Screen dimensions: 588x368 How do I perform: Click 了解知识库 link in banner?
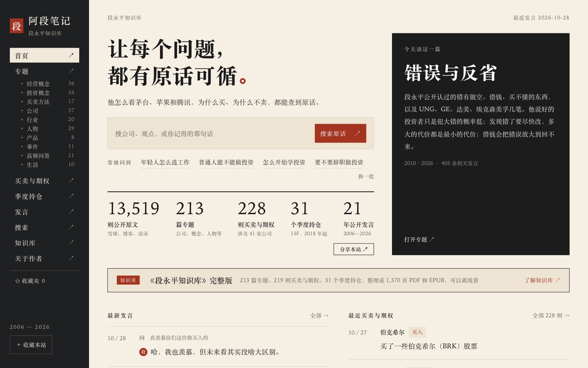[x=542, y=280]
